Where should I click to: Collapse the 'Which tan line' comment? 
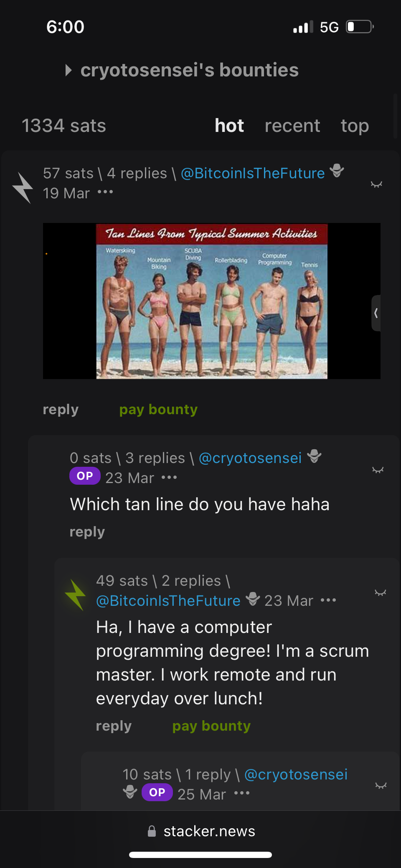[378, 470]
